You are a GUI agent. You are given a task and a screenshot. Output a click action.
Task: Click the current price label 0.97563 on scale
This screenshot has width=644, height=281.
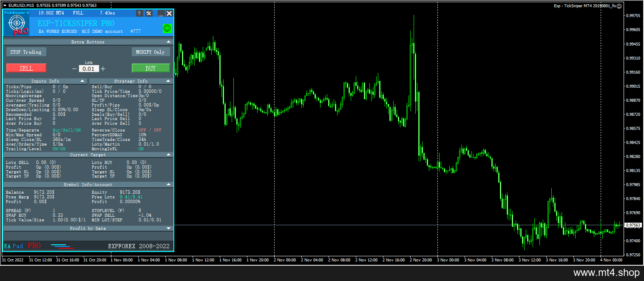pos(633,225)
